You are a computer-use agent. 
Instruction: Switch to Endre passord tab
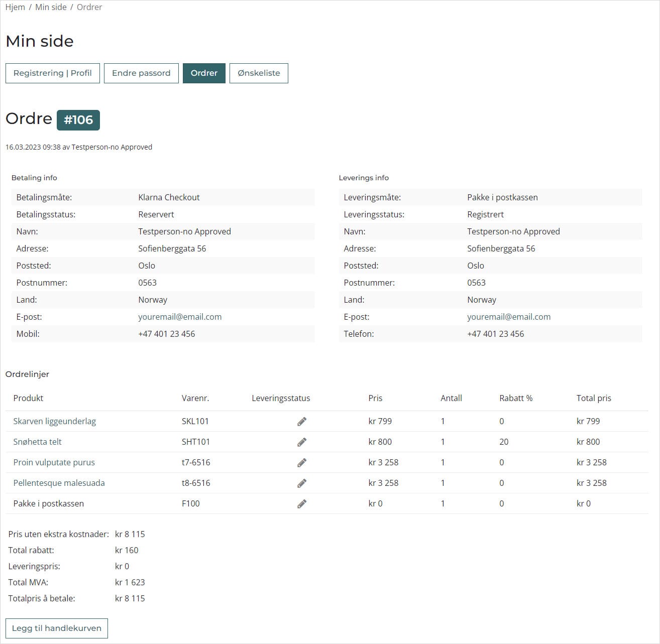tap(141, 73)
